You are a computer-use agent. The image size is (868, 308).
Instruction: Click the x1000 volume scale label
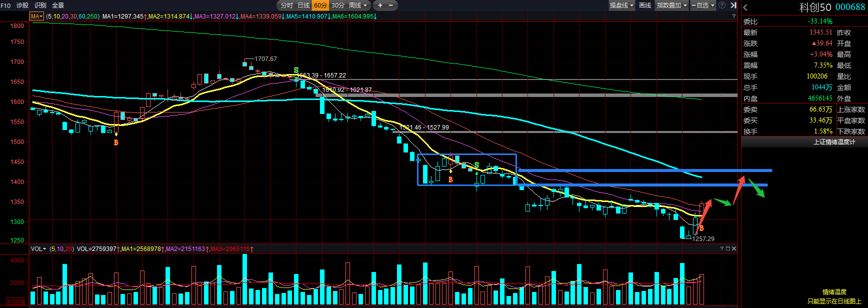pos(15,301)
